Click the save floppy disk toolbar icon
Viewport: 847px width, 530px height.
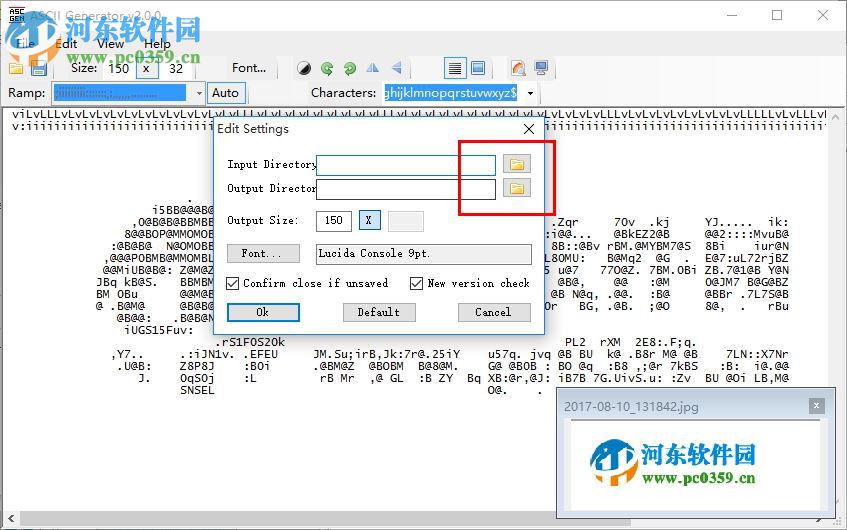coord(38,69)
